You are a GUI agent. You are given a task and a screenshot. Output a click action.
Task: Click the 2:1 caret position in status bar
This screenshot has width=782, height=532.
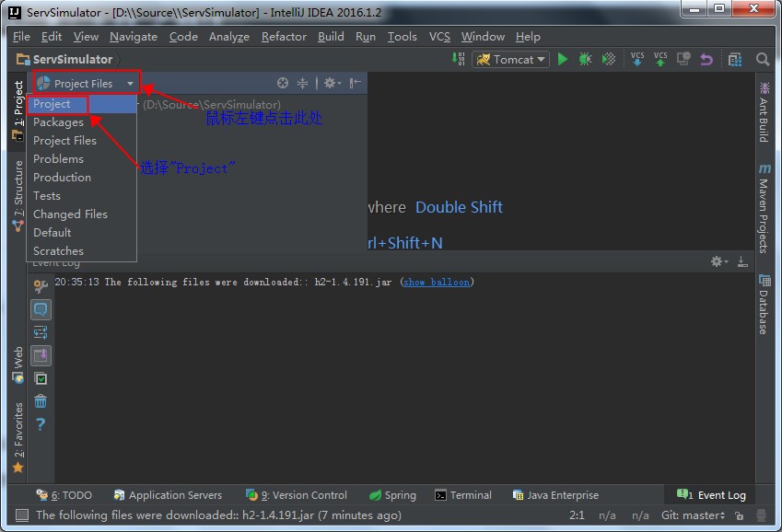click(x=577, y=515)
